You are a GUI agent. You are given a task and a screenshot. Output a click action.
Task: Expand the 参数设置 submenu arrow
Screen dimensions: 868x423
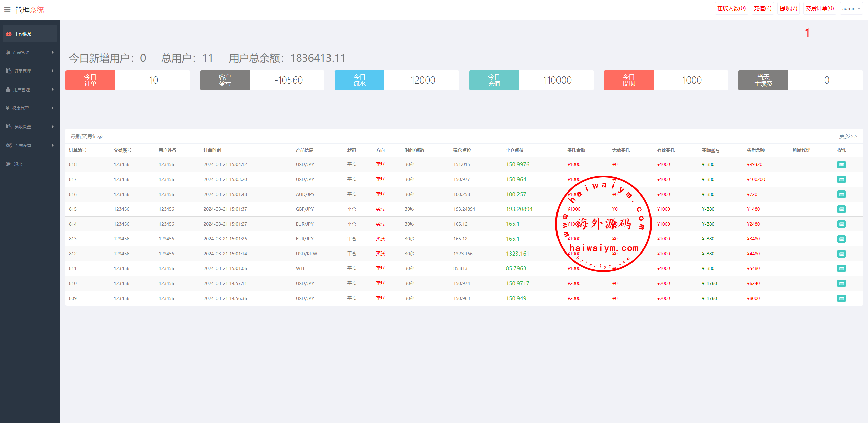53,127
